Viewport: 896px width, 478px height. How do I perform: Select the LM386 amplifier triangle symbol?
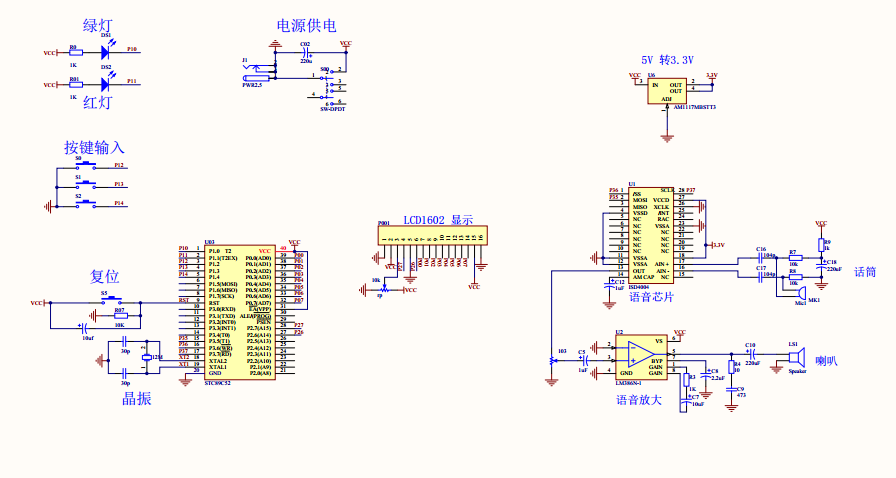point(642,354)
